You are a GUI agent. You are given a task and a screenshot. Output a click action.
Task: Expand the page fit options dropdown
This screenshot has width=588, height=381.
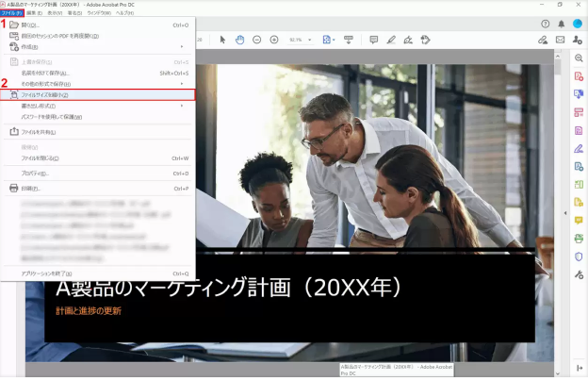click(x=330, y=41)
